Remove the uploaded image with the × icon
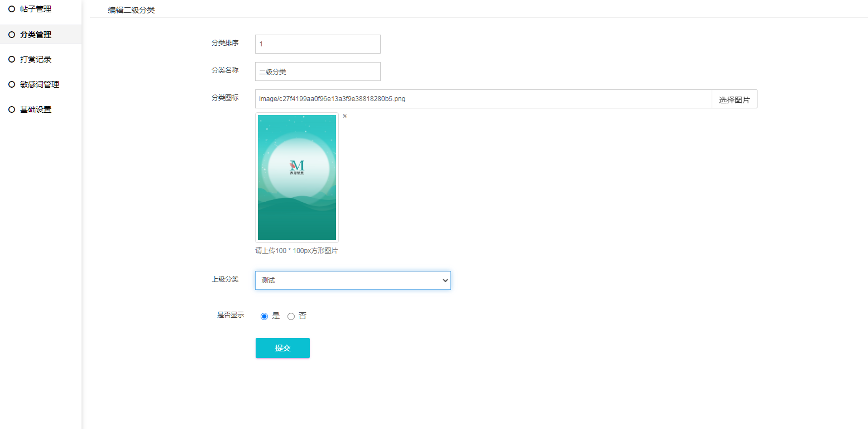The image size is (868, 429). click(345, 116)
